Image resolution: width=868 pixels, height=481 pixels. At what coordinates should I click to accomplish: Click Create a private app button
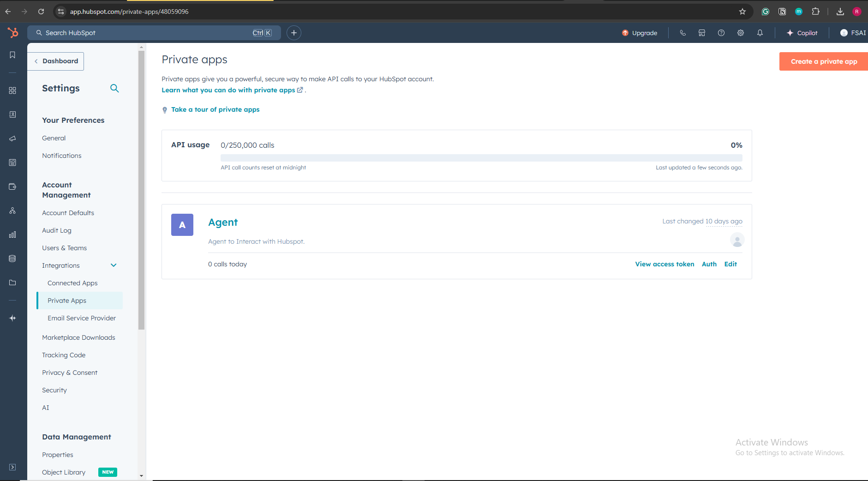pos(824,61)
